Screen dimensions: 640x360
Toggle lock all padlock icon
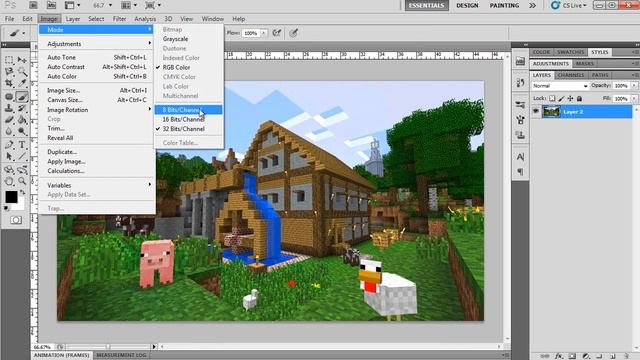(x=579, y=98)
